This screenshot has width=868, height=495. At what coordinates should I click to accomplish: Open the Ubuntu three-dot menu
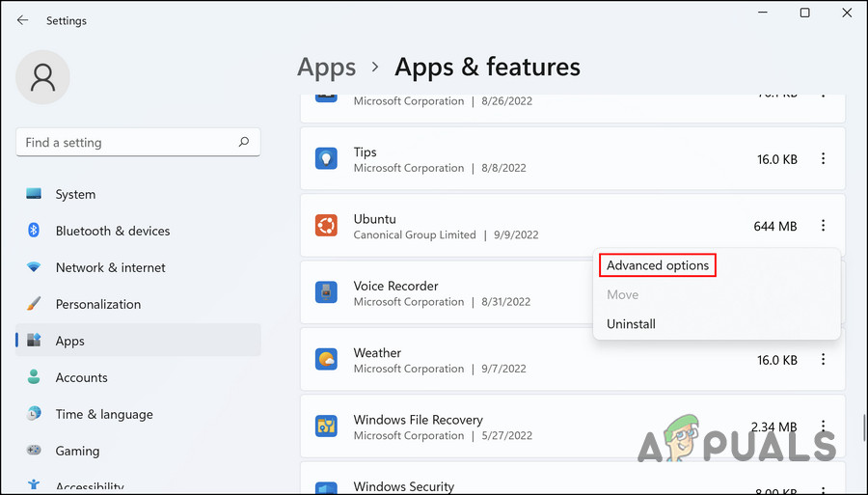click(x=823, y=226)
